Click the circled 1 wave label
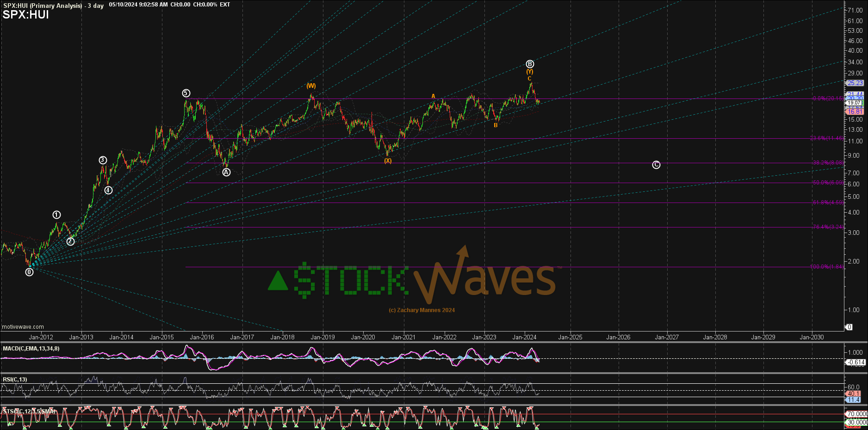Image resolution: width=868 pixels, height=430 pixels. coord(56,215)
